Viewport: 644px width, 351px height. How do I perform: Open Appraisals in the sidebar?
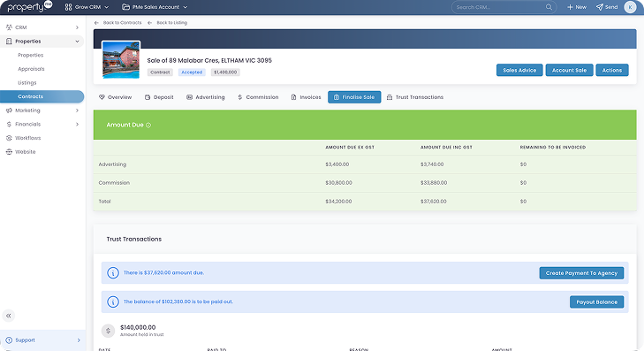point(31,69)
